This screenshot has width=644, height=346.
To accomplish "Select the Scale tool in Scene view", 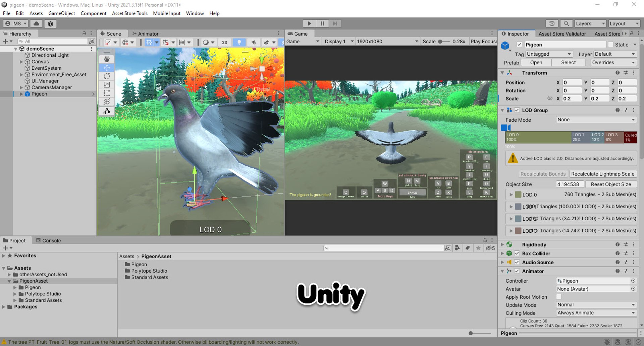I will click(107, 85).
